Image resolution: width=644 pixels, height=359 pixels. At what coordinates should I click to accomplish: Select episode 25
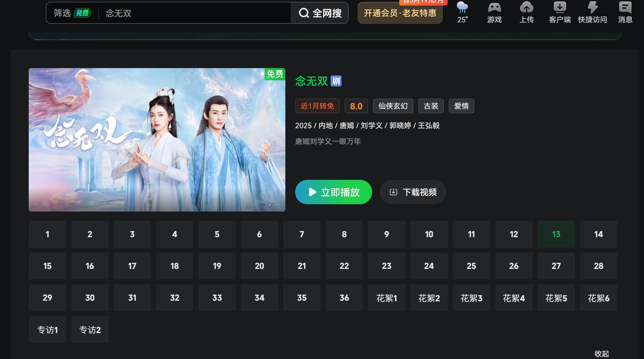coord(471,266)
